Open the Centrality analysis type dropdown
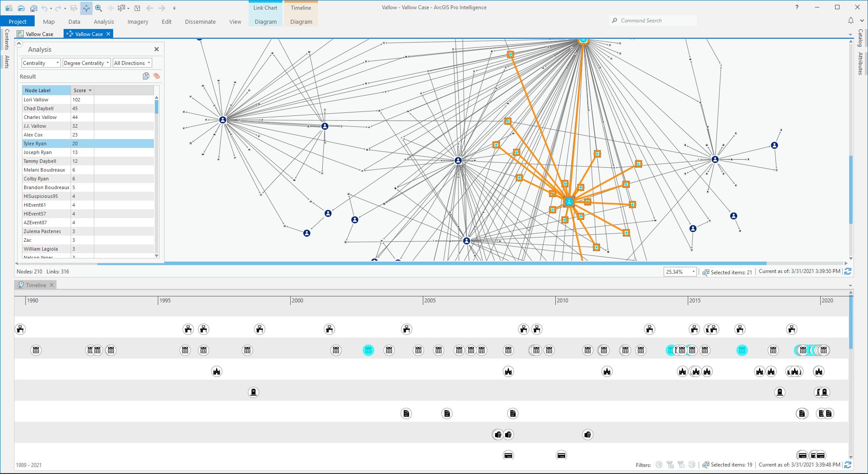The height and width of the screenshot is (474, 868). click(x=41, y=63)
